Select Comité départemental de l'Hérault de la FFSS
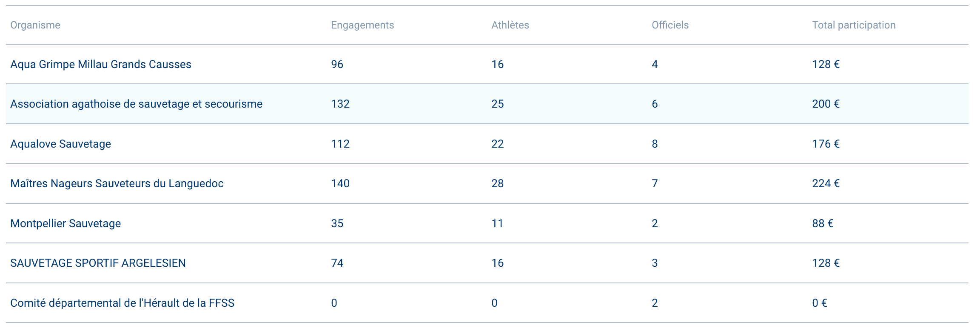The height and width of the screenshot is (331, 980). click(x=122, y=303)
